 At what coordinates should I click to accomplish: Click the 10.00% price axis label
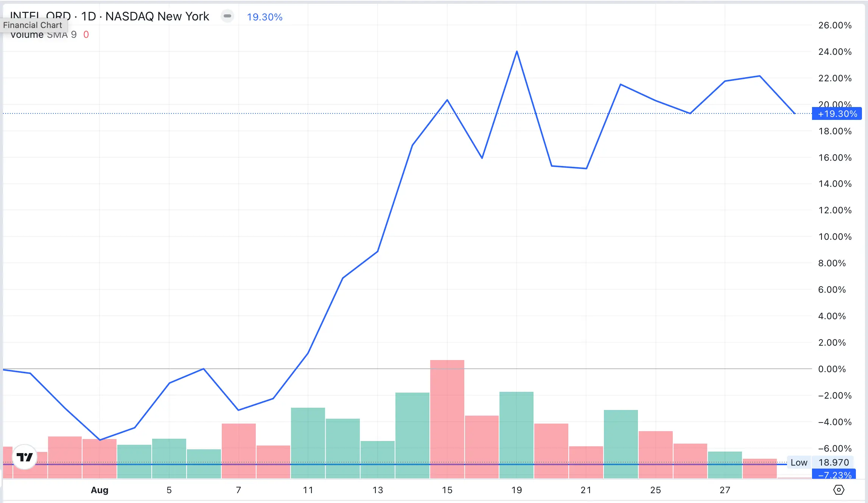[835, 237]
